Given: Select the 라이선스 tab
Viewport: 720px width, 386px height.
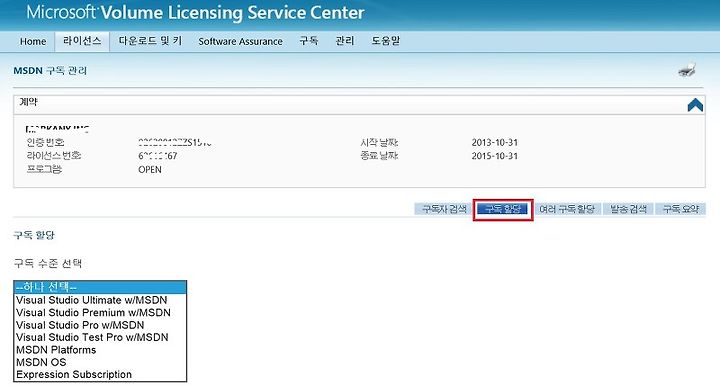Looking at the screenshot, I should [82, 41].
